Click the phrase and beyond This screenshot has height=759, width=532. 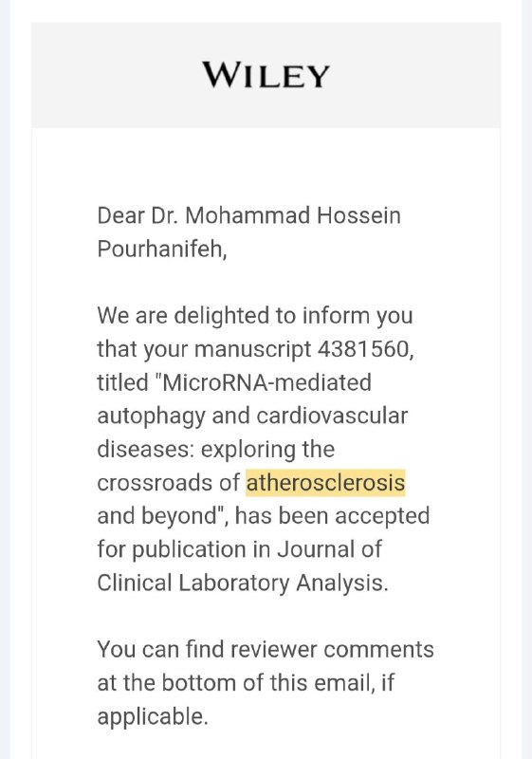[156, 516]
